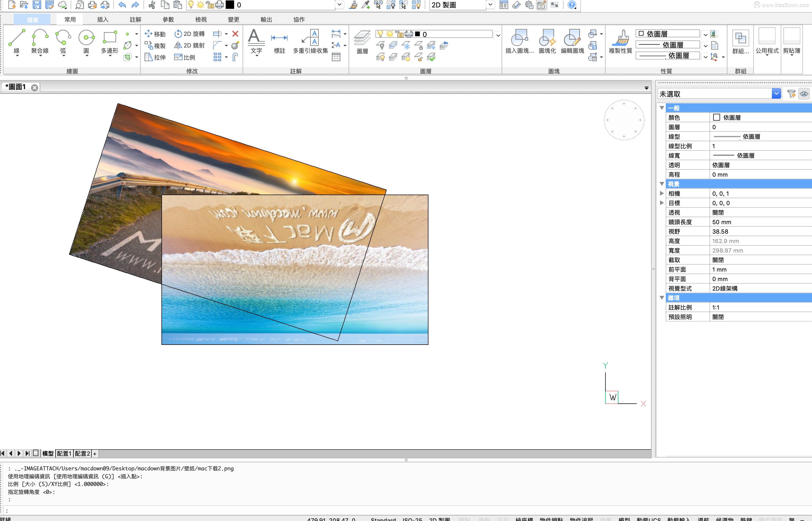Open the 公用程式 panel button
This screenshot has height=521, width=812.
pos(767,42)
